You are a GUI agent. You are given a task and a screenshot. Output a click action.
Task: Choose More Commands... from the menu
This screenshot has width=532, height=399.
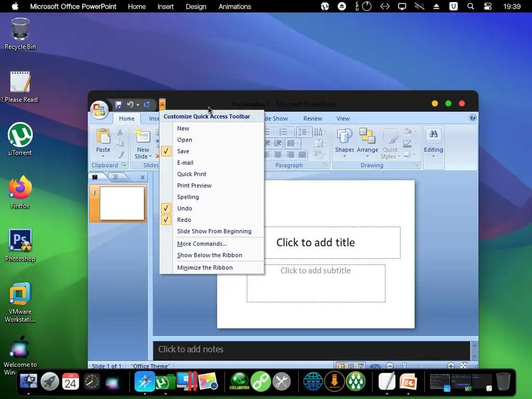[x=211, y=244]
